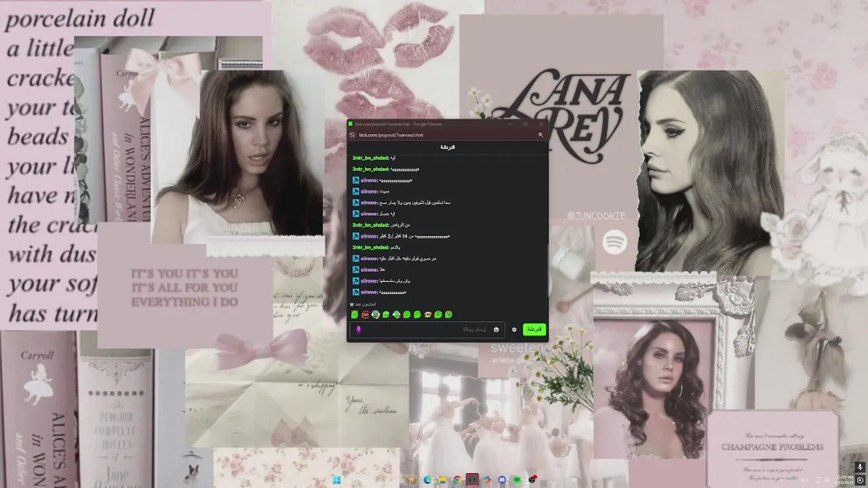Open Google Chrome from the taskbar
Screen dimensions: 868x488
click(x=458, y=480)
